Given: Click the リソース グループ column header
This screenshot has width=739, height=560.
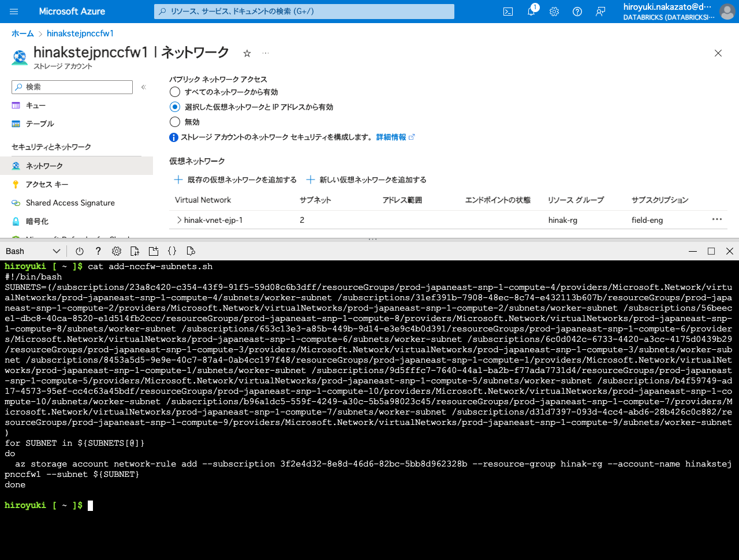Looking at the screenshot, I should coord(576,200).
